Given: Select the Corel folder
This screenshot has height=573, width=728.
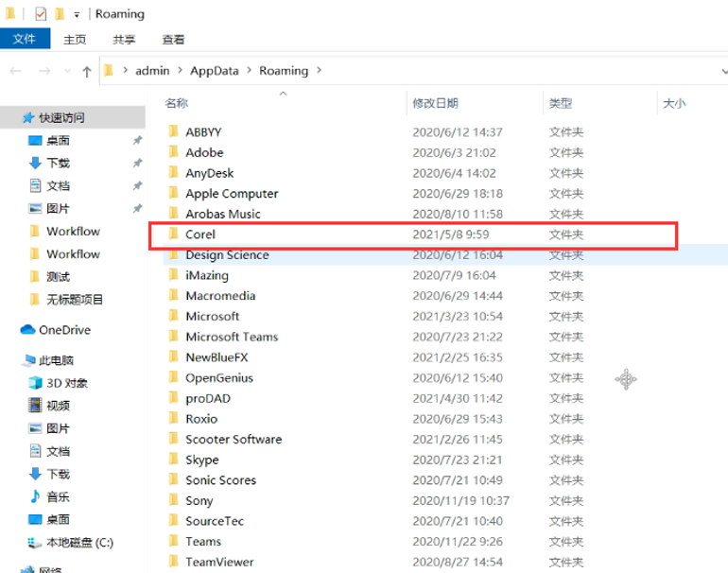Looking at the screenshot, I should (200, 234).
